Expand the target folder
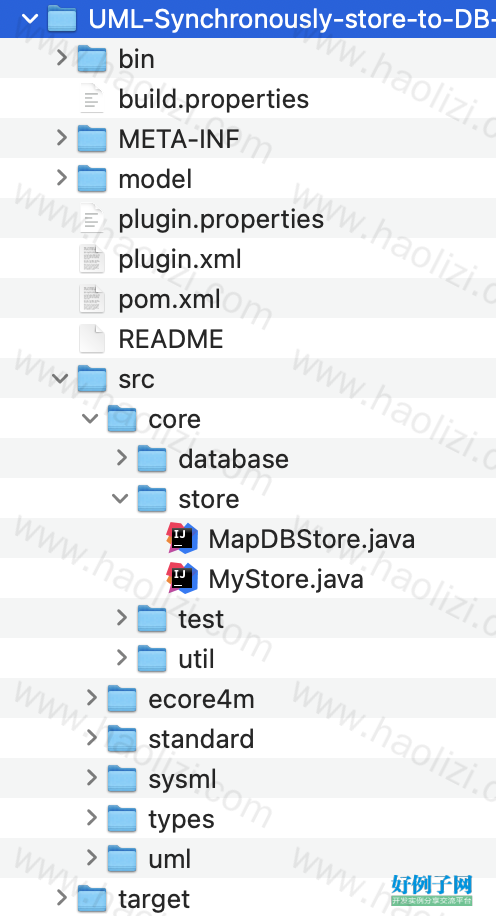Screen dimensions: 496x916 click(61, 898)
